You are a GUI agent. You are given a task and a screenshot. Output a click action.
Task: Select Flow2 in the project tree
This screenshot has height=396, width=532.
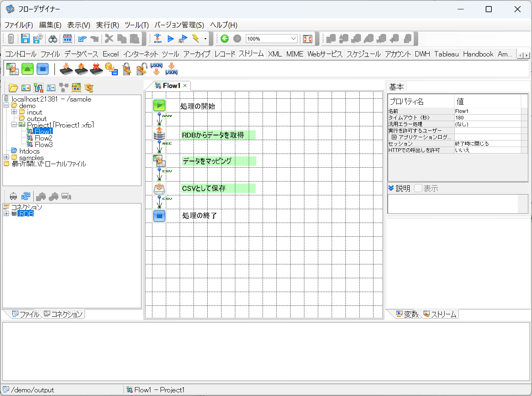[43, 138]
